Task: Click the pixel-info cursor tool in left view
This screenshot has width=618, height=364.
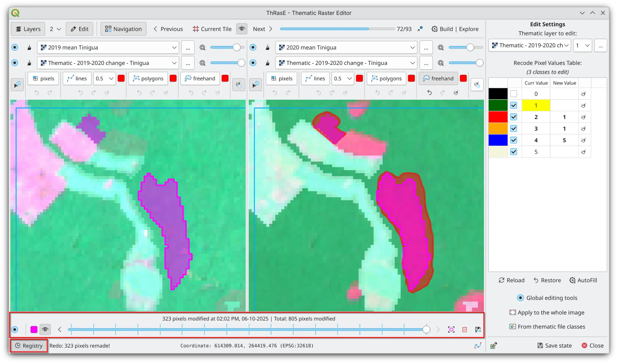Action: point(17,85)
